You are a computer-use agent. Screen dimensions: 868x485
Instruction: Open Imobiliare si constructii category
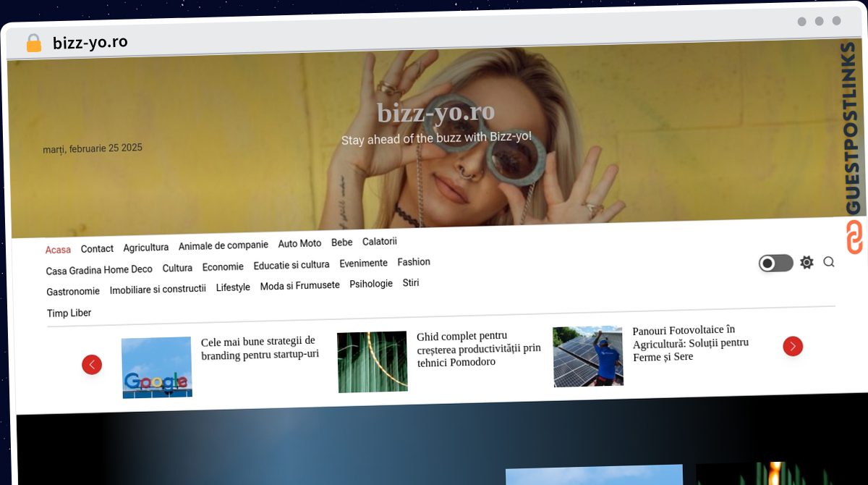pyautogui.click(x=158, y=290)
